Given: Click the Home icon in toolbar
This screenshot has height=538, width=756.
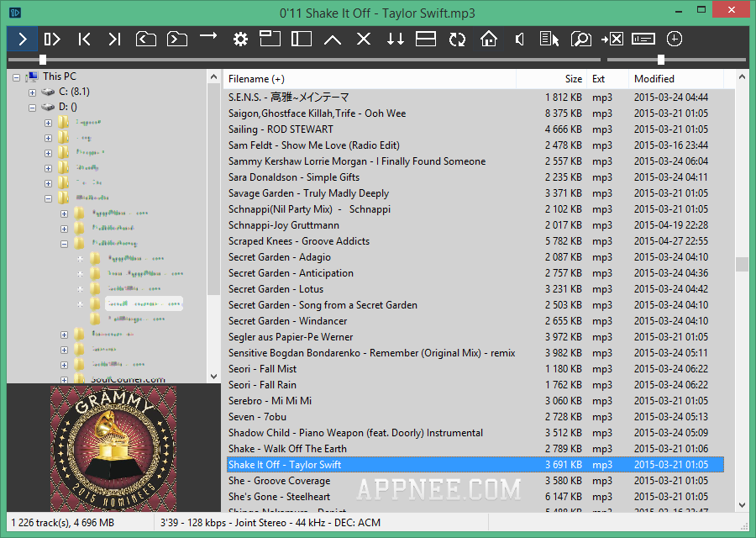Looking at the screenshot, I should (x=488, y=39).
